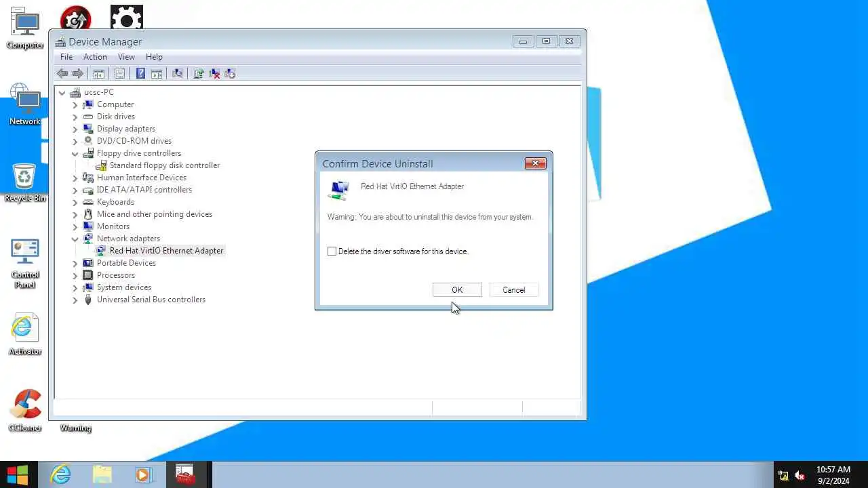
Task: Select the Portable Devices tree label
Action: (126, 263)
